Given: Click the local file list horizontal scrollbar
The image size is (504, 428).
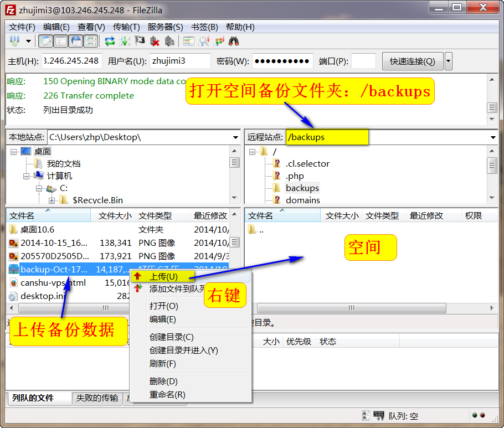Looking at the screenshot, I should (73, 308).
